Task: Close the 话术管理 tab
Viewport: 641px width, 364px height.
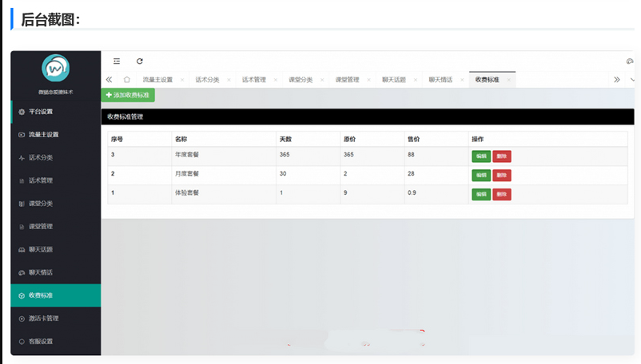Action: tap(275, 80)
